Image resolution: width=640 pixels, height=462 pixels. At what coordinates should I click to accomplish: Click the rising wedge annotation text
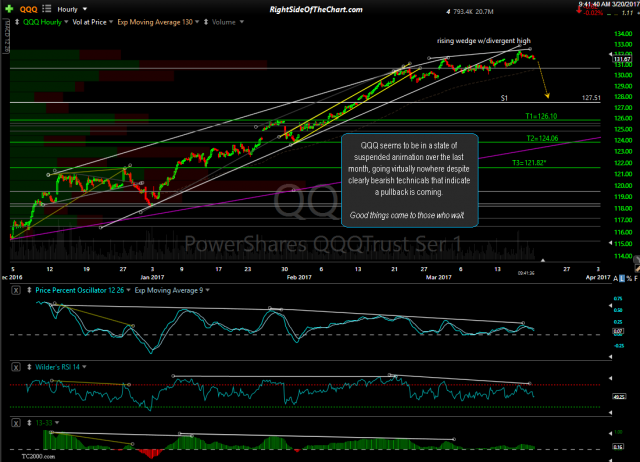(x=484, y=40)
